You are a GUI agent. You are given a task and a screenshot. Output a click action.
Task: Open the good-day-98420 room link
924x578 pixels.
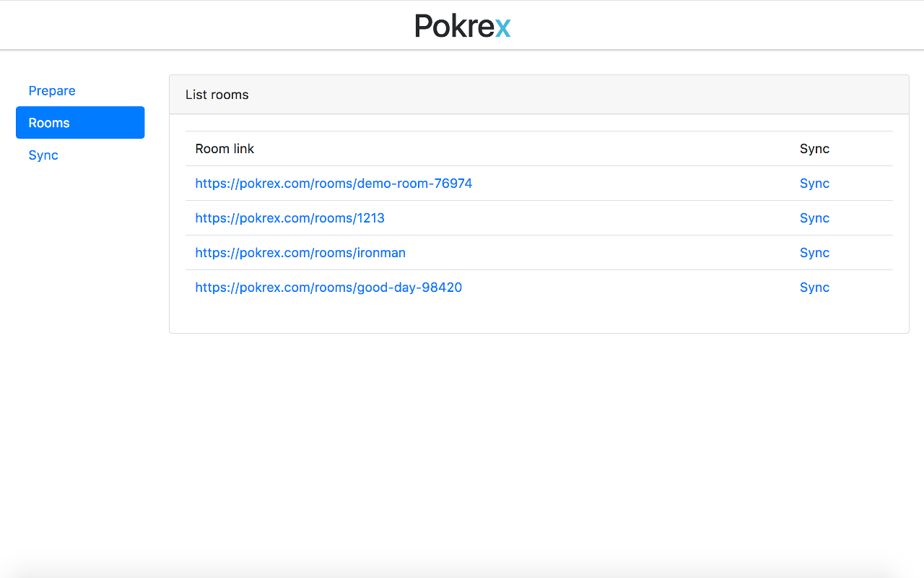328,288
